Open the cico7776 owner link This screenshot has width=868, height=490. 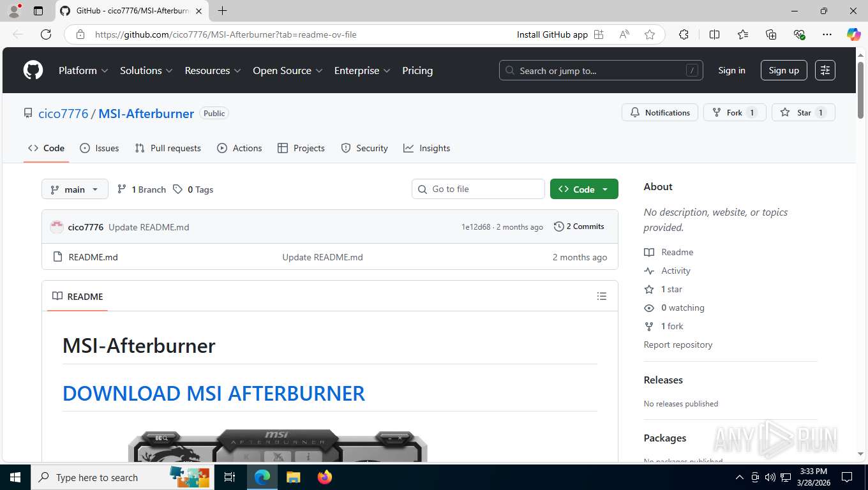63,114
